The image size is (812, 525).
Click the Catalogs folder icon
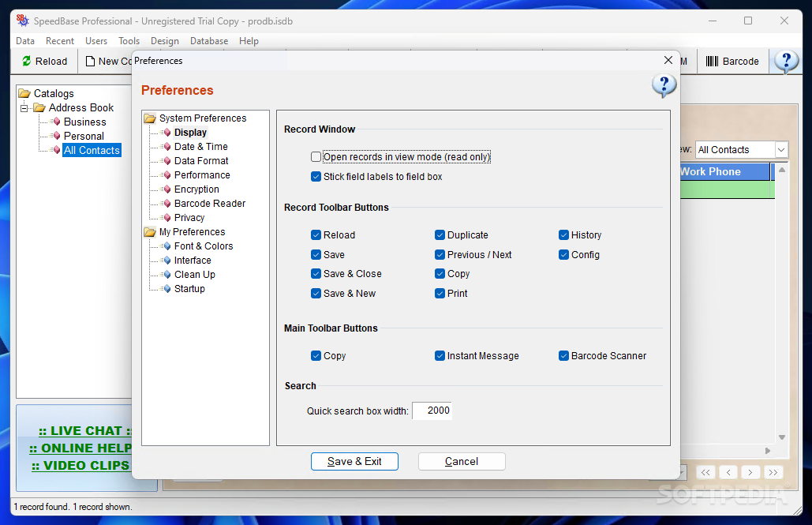(24, 93)
